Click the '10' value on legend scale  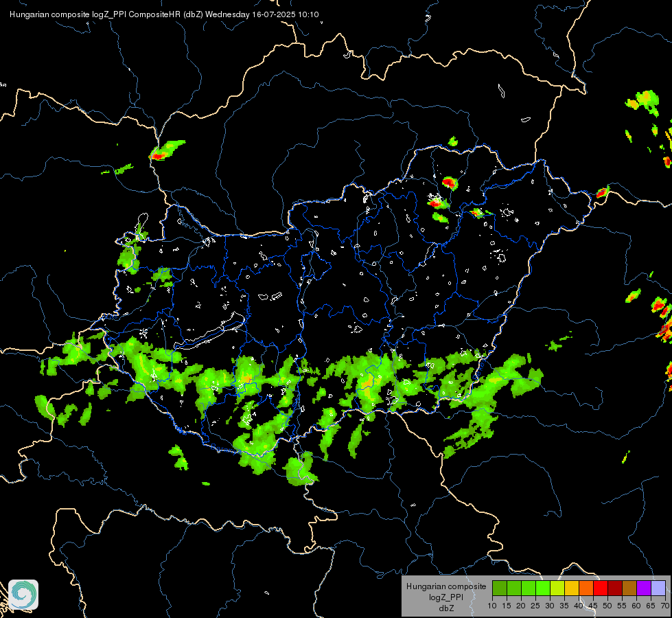point(492,606)
